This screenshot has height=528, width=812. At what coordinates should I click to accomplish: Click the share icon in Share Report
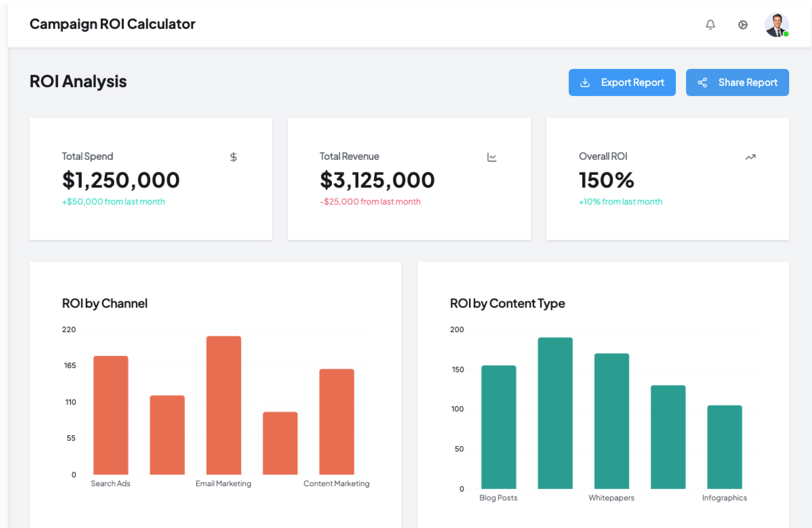click(702, 82)
